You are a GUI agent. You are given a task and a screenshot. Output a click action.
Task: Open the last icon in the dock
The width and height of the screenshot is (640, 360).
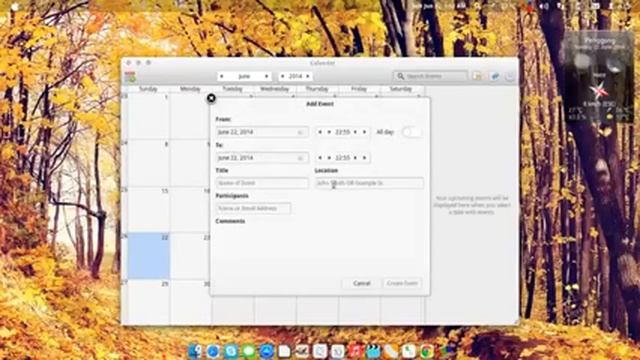click(448, 351)
